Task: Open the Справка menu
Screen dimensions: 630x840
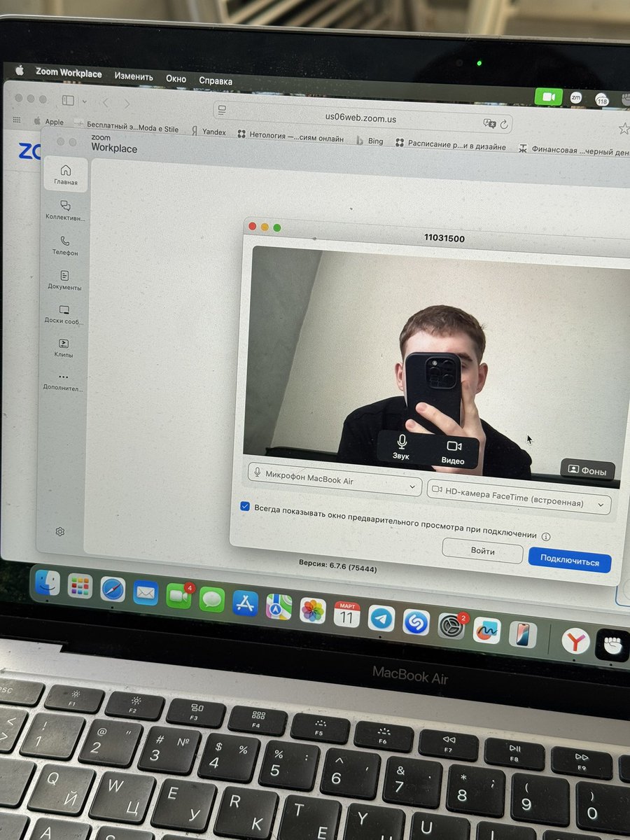Action: click(x=215, y=81)
